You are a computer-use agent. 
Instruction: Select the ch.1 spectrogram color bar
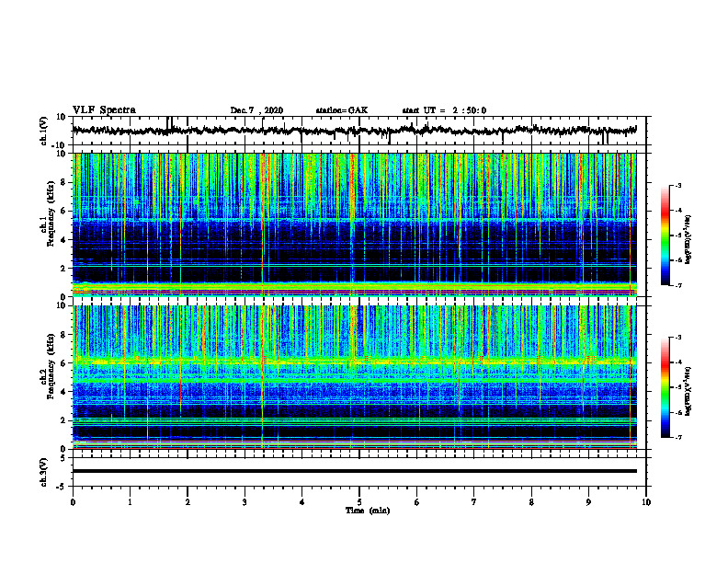click(x=665, y=236)
